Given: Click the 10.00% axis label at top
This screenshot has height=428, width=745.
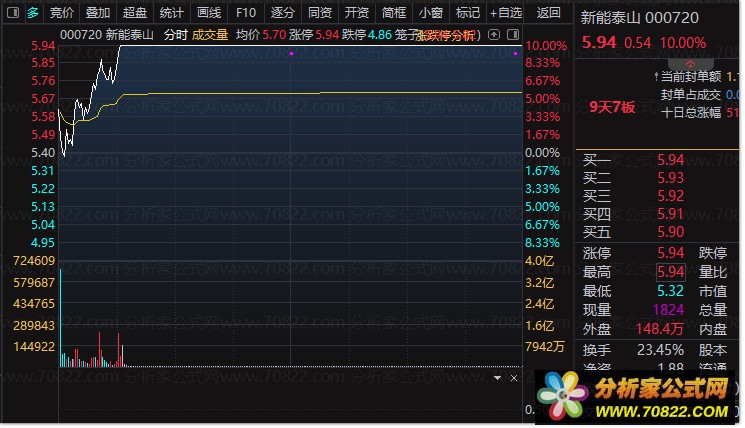Looking at the screenshot, I should [x=546, y=46].
